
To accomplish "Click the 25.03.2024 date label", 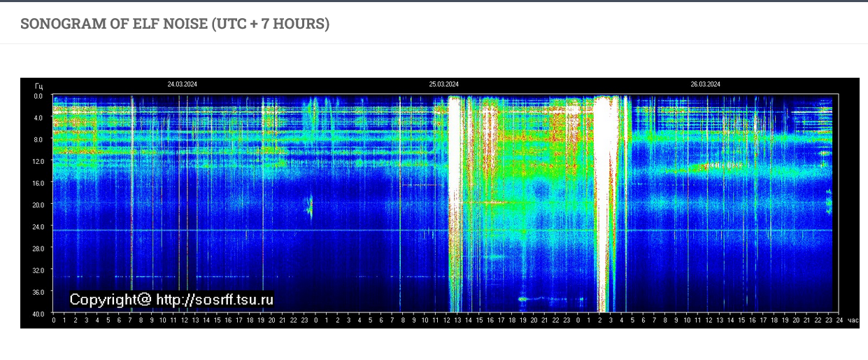I will (x=444, y=84).
